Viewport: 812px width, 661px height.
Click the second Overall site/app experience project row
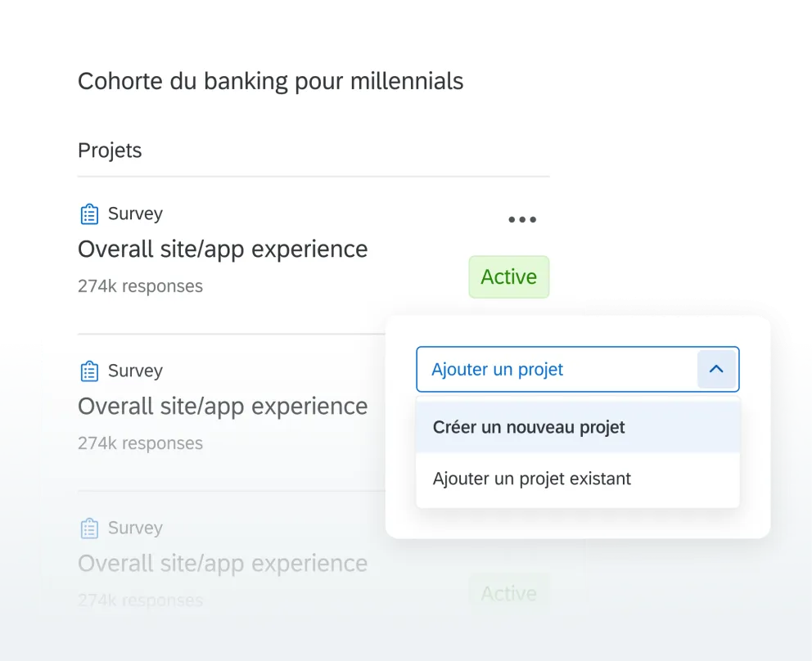point(223,406)
